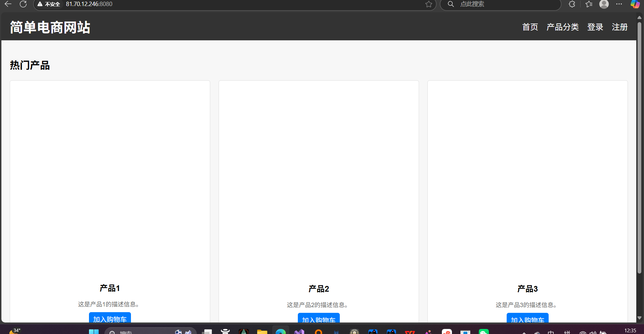Viewport: 644px width, 334px height.
Task: Go to the 登录 login page
Action: (595, 27)
